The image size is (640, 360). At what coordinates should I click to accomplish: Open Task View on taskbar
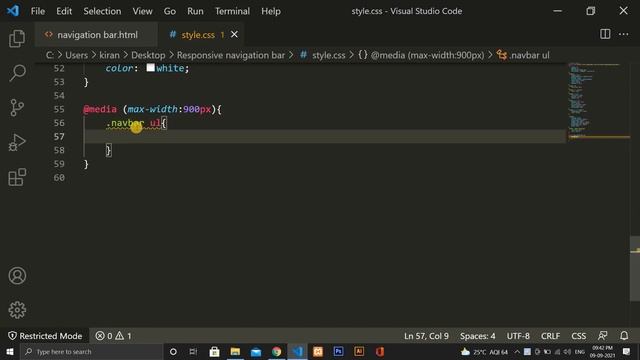193,351
